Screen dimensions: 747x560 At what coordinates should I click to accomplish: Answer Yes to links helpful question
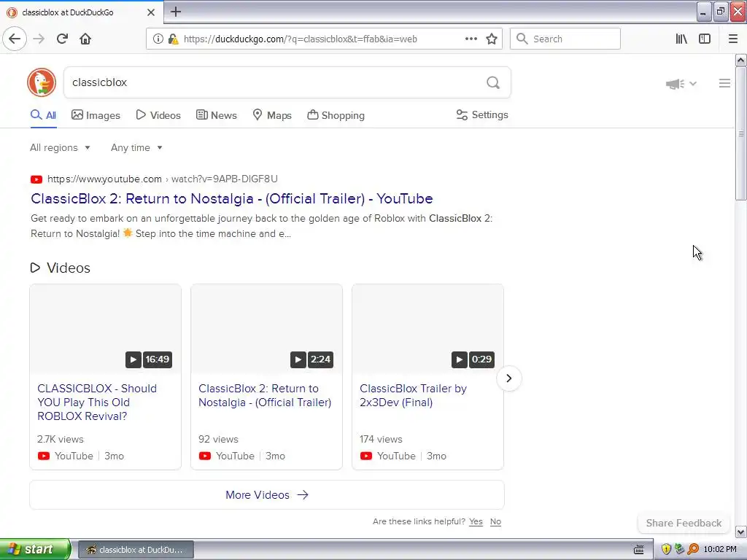(476, 521)
